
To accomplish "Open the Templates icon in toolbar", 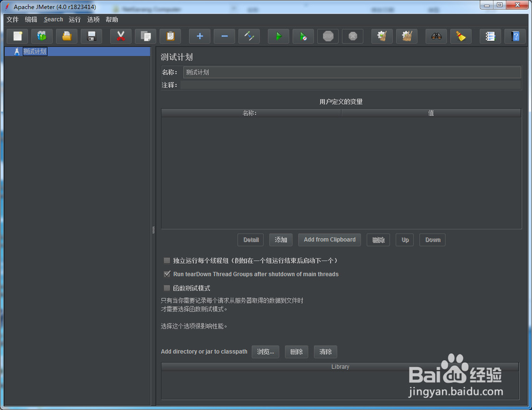I will [x=42, y=36].
